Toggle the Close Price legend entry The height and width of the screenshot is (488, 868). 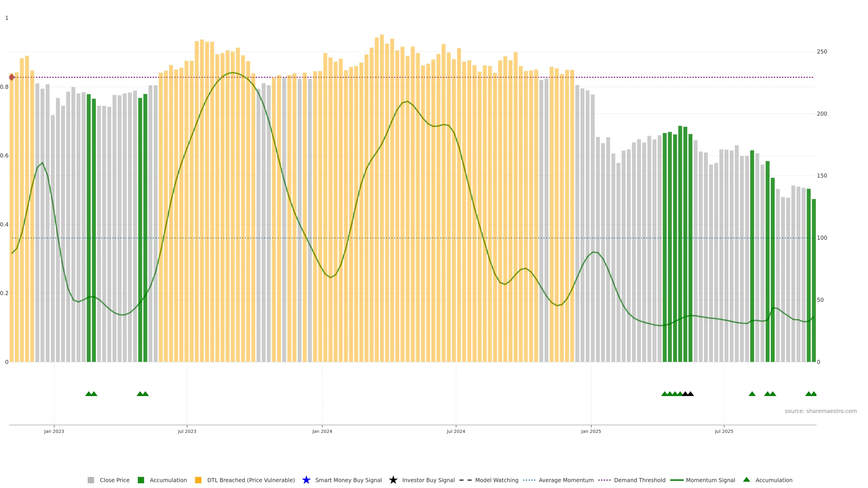(114, 480)
